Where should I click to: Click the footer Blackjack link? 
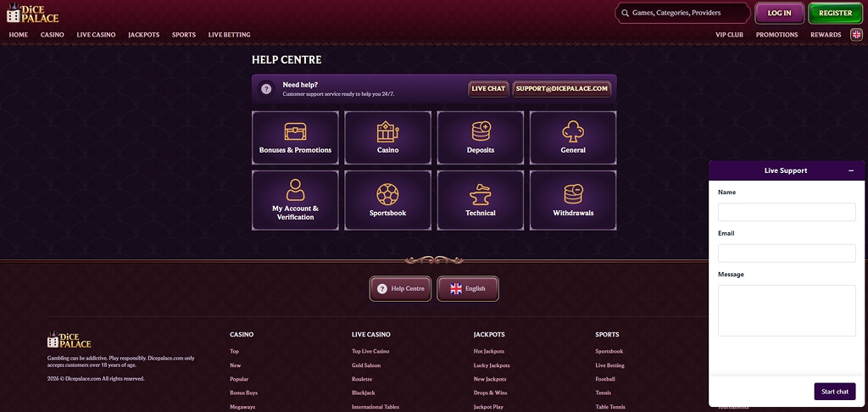point(363,393)
